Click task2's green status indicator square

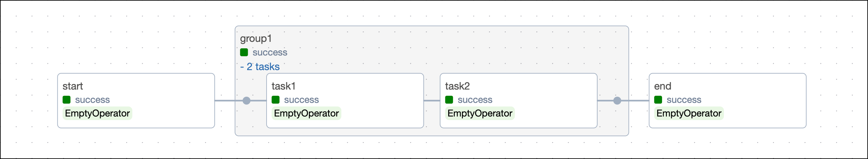pos(449,100)
